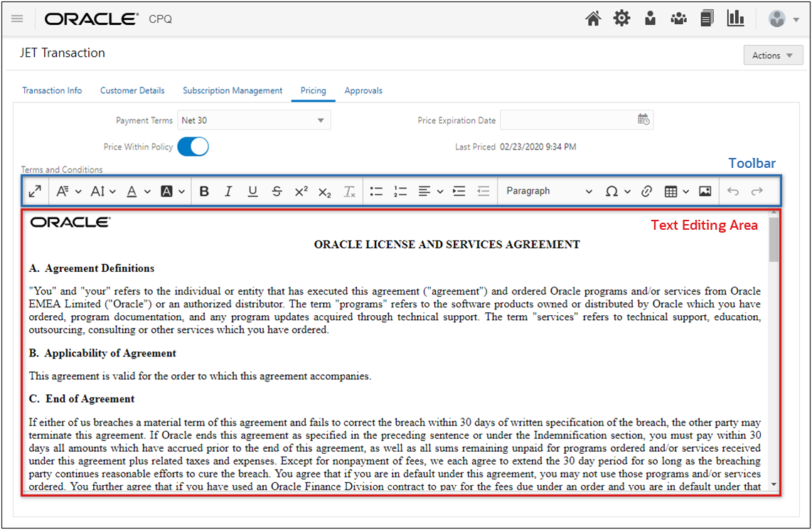
Task: Start a bulleted list
Action: click(376, 191)
